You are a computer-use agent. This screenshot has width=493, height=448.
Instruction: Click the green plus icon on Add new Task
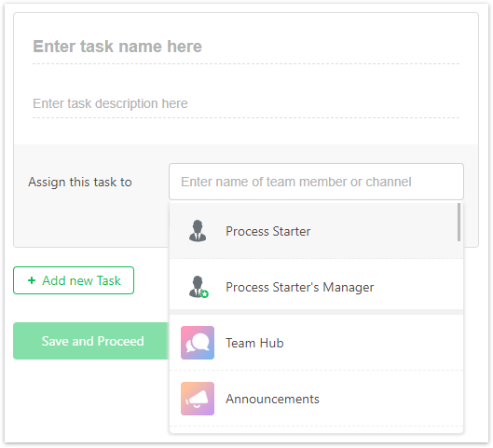[x=32, y=280]
